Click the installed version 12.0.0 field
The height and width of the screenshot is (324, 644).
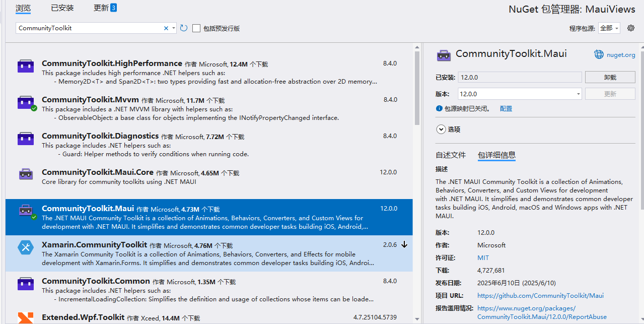[x=520, y=77]
